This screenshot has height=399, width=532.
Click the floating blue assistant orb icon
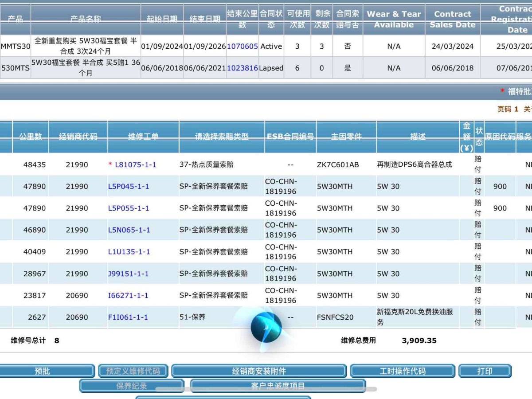pos(266,327)
